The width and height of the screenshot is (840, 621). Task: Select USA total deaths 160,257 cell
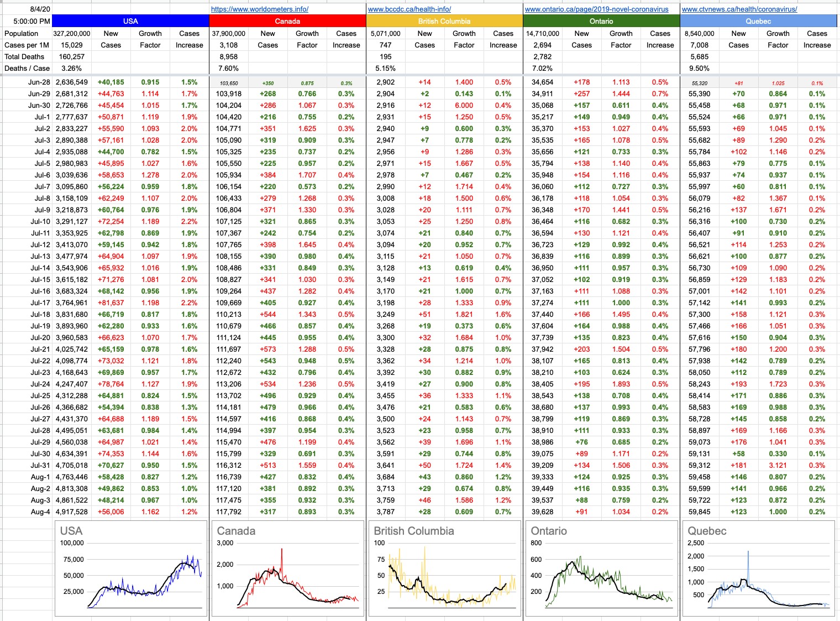point(72,56)
